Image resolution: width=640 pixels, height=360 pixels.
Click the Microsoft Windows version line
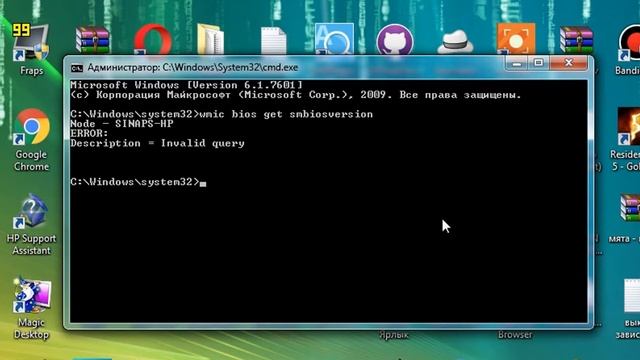click(x=186, y=85)
